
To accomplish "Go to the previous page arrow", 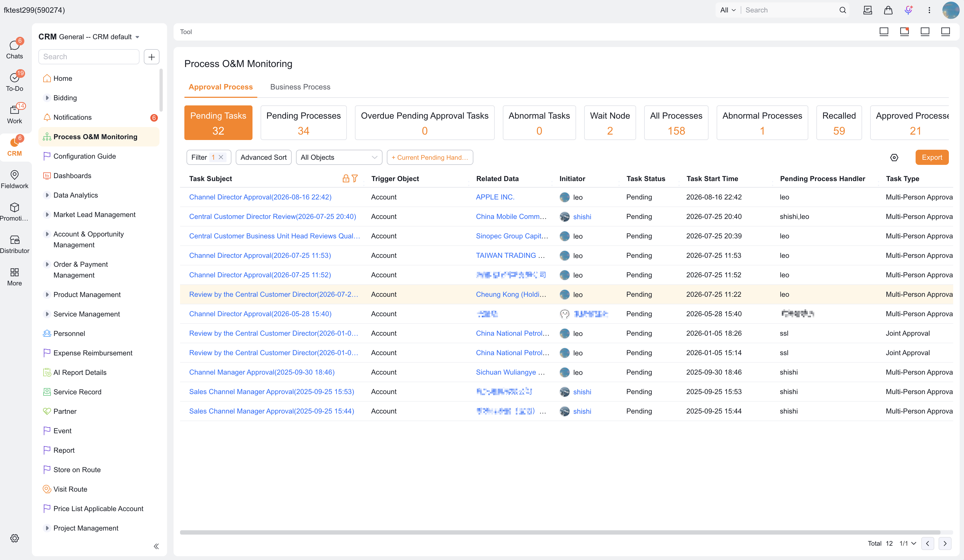I will (x=927, y=543).
